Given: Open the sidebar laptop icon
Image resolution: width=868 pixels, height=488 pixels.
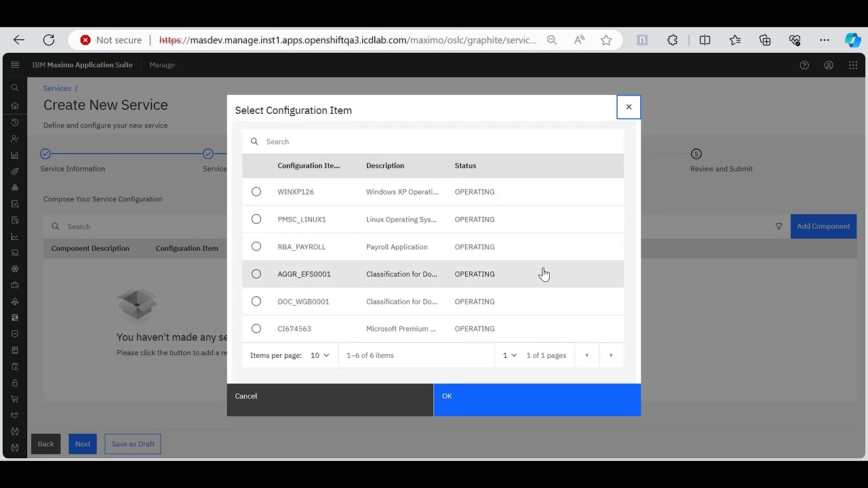Looking at the screenshot, I should coord(15,253).
